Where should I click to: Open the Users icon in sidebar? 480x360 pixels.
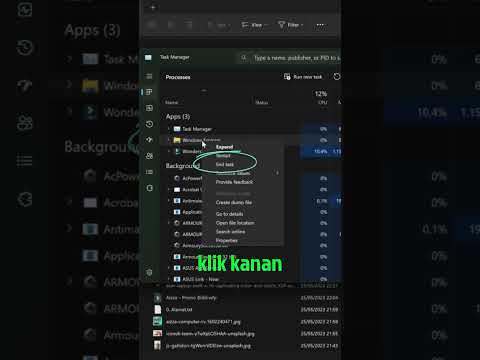(149, 156)
